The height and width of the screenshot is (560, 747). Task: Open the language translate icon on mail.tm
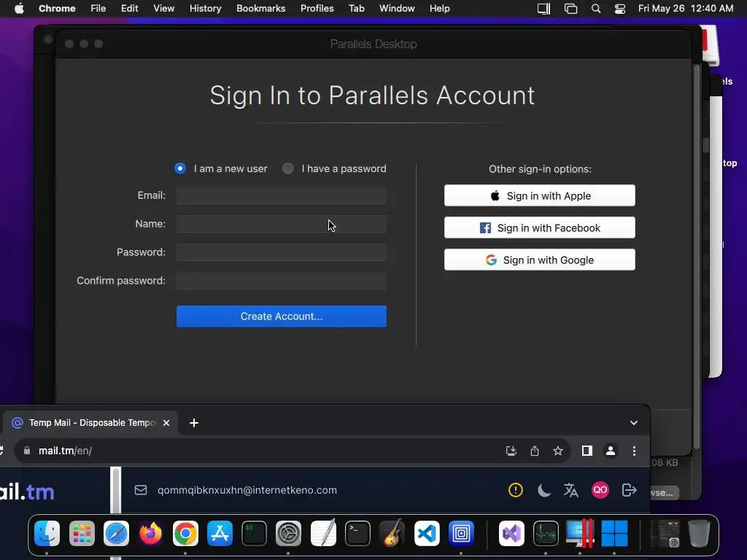pyautogui.click(x=570, y=490)
